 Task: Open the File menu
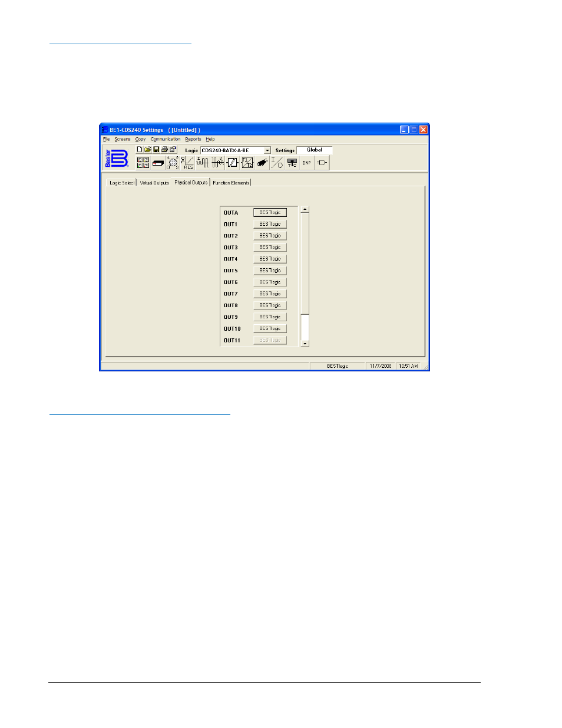tap(107, 139)
